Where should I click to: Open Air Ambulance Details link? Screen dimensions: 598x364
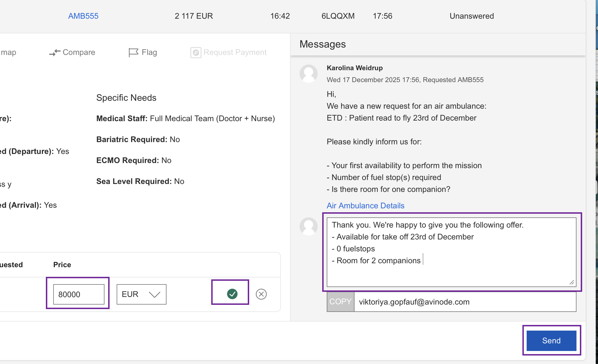[x=365, y=205]
